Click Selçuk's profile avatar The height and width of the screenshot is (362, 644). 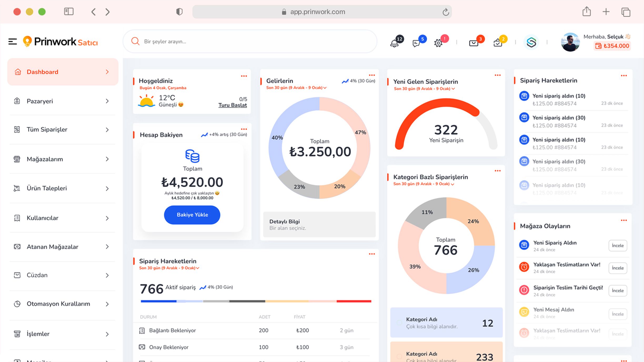pyautogui.click(x=570, y=42)
